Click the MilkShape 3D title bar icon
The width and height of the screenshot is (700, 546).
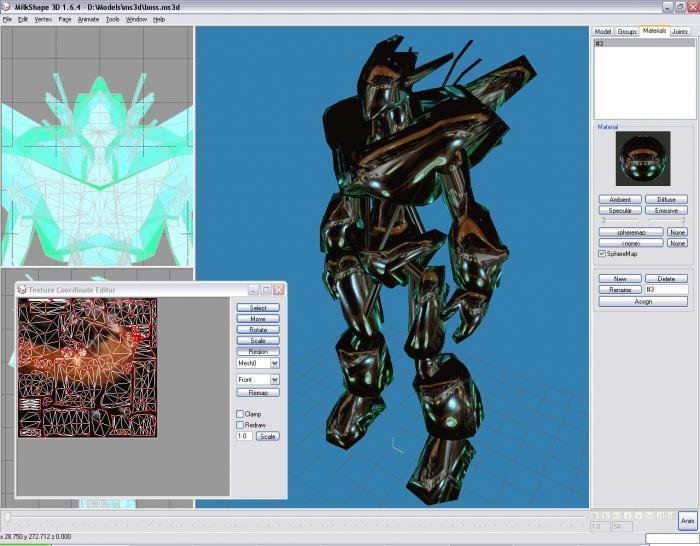(5, 7)
